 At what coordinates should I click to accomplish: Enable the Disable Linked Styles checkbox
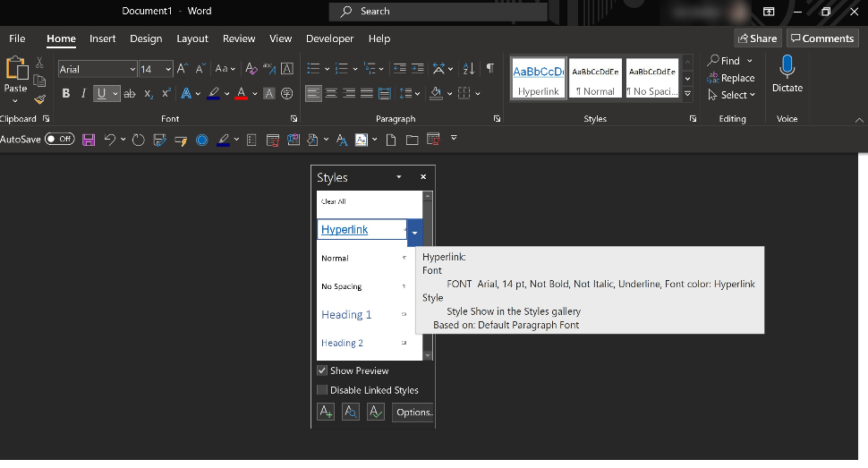(322, 390)
